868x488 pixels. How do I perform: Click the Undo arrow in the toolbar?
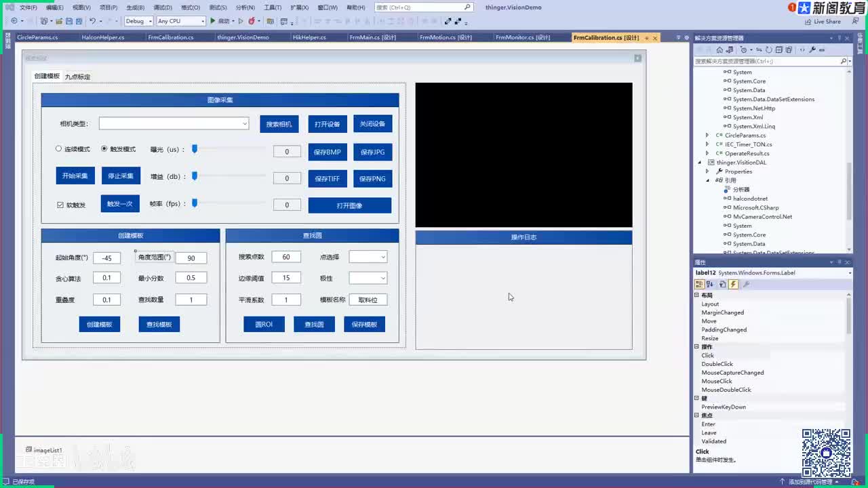(93, 21)
